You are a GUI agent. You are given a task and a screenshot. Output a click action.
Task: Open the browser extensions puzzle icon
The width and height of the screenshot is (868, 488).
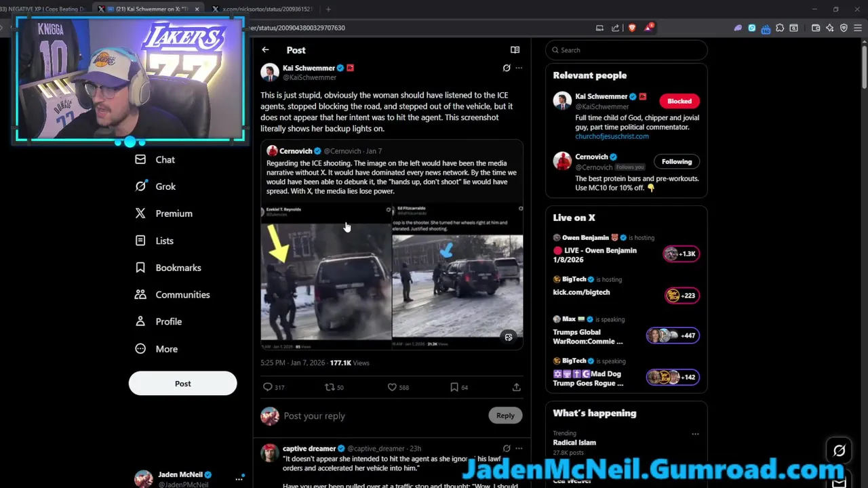(780, 28)
